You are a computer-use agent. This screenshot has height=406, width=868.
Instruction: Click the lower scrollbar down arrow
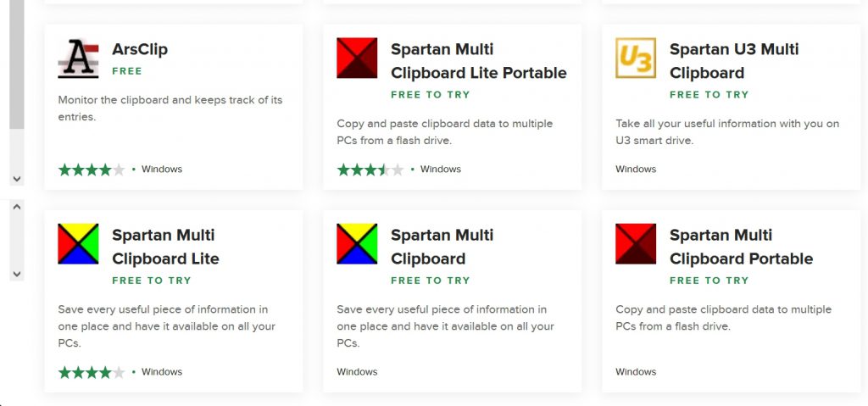point(17,274)
